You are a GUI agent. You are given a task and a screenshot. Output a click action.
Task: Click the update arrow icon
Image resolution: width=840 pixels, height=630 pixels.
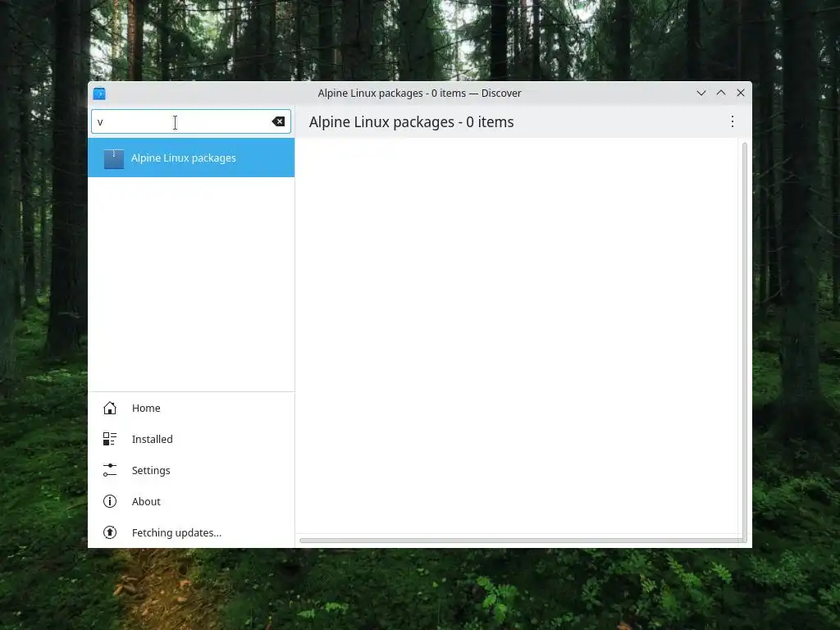[x=110, y=532]
